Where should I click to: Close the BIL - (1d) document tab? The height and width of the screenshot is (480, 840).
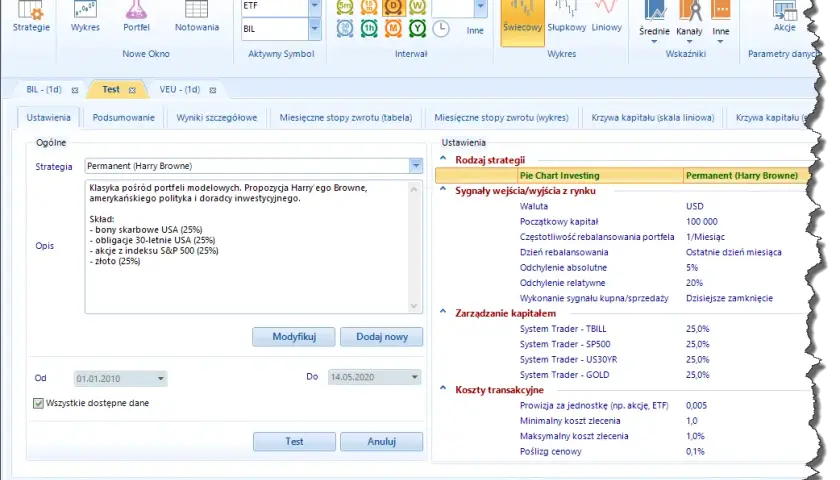(x=75, y=91)
